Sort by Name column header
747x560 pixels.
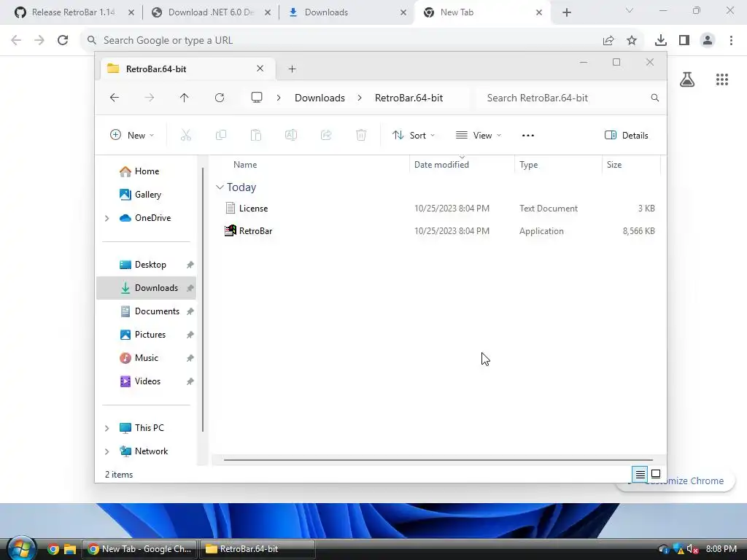245,165
